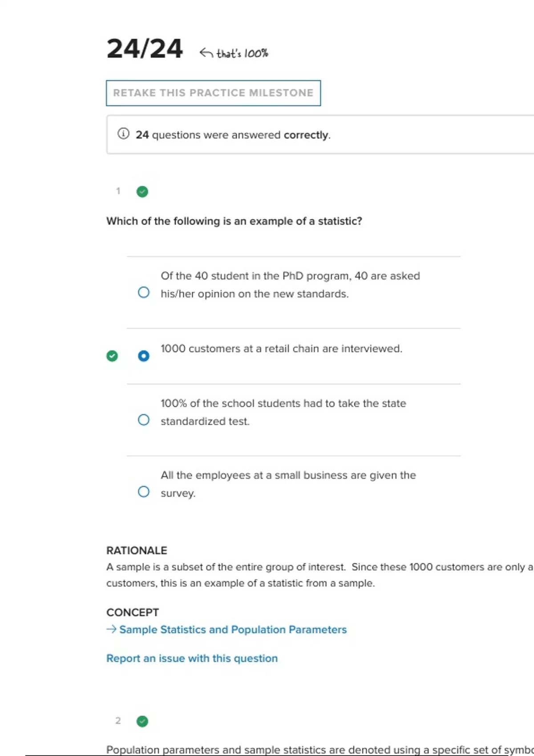
Task: Click question 1 green checkmark icon
Action: pyautogui.click(x=142, y=192)
